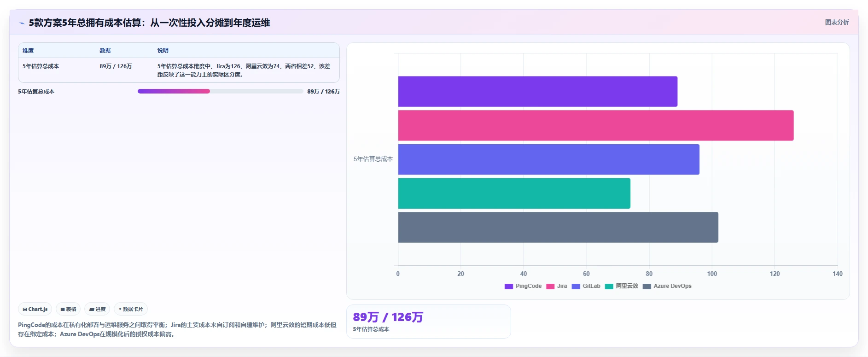Click the 5年估算总成本 label beside the progress bar
868x357 pixels.
click(x=36, y=92)
